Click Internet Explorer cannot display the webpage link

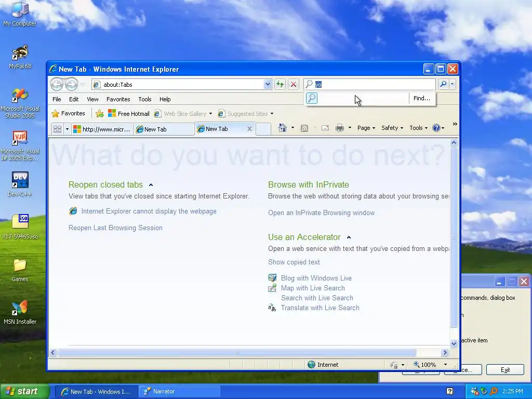(x=149, y=211)
